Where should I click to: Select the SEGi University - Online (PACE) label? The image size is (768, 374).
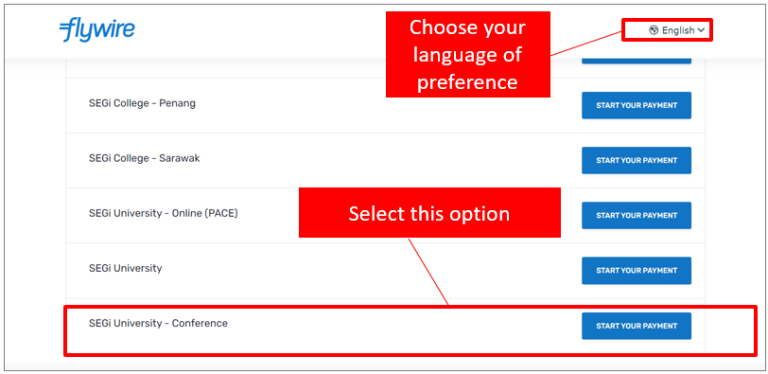click(x=163, y=214)
